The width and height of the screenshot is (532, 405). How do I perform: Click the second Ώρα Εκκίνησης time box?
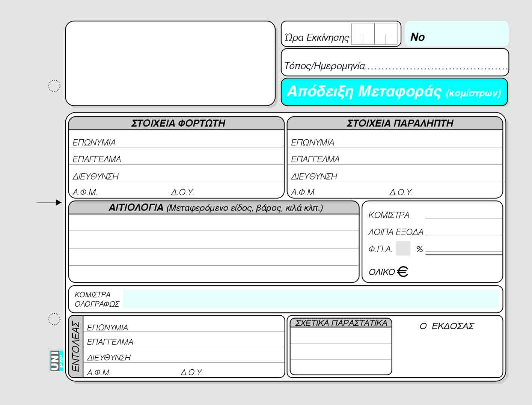pyautogui.click(x=386, y=34)
